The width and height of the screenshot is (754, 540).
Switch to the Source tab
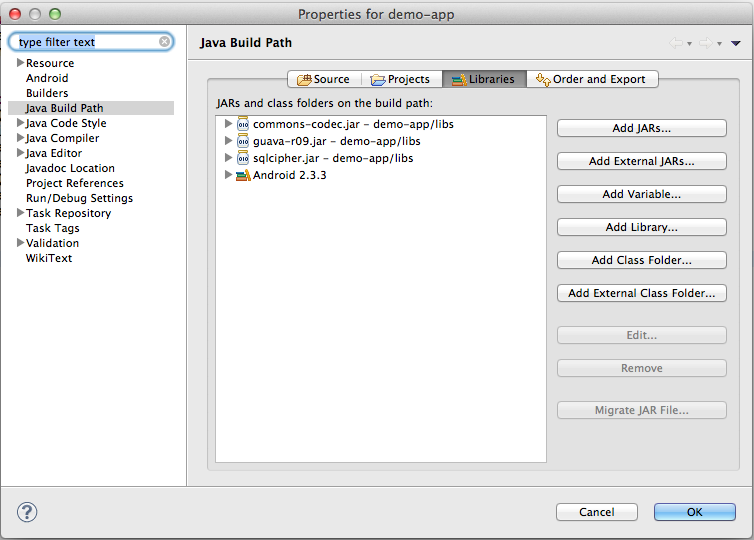[x=322, y=79]
